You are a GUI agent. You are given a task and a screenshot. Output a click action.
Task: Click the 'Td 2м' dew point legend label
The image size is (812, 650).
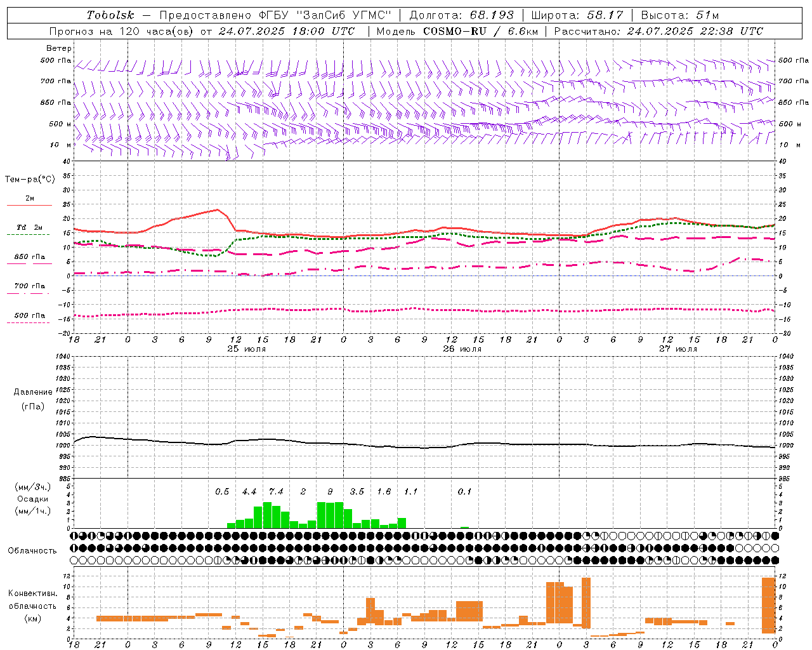(x=30, y=227)
